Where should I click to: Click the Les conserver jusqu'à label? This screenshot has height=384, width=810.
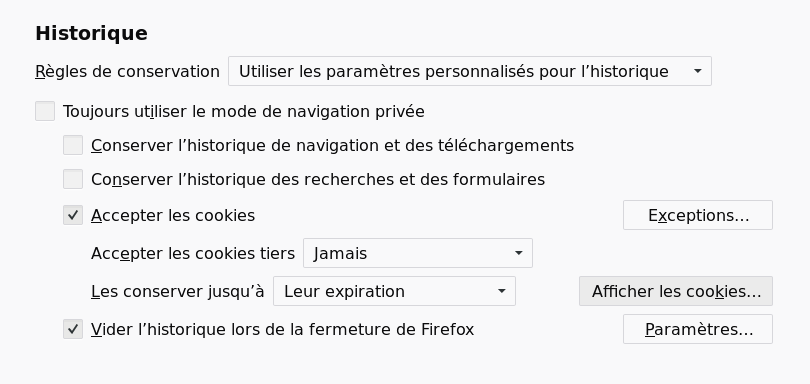tap(178, 291)
